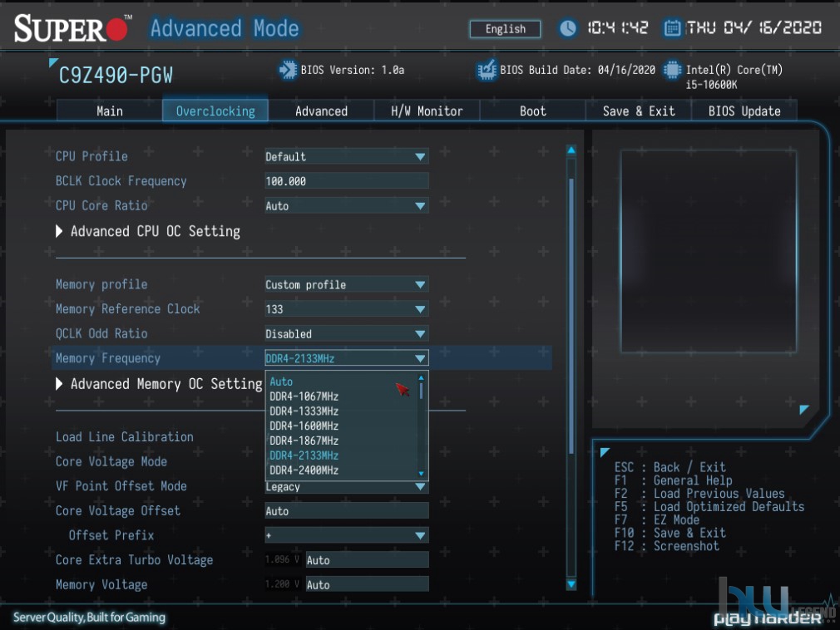Click the calendar icon beside the date
Viewport: 840px width, 630px height.
[672, 27]
